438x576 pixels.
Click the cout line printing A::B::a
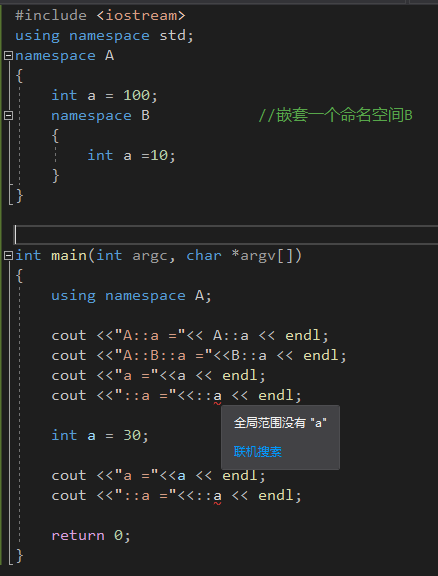[199, 356]
